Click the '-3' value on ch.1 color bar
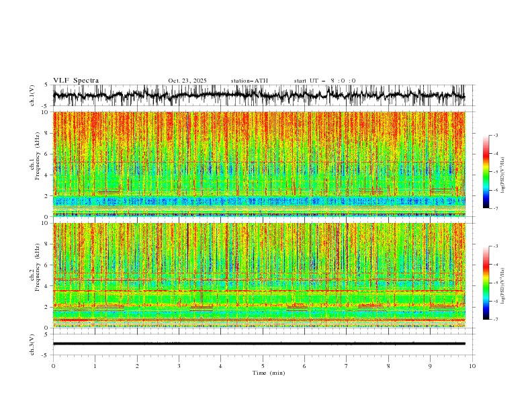The width and height of the screenshot is (532, 411). click(x=495, y=135)
